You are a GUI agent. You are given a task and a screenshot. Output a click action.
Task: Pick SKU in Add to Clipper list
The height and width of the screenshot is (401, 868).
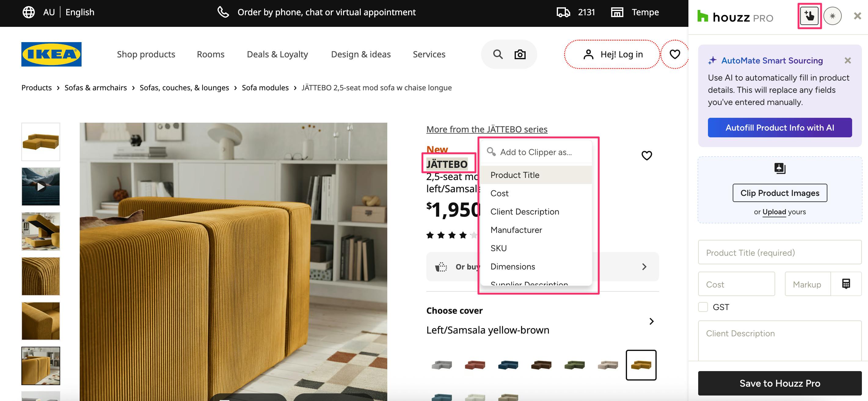[x=498, y=248]
